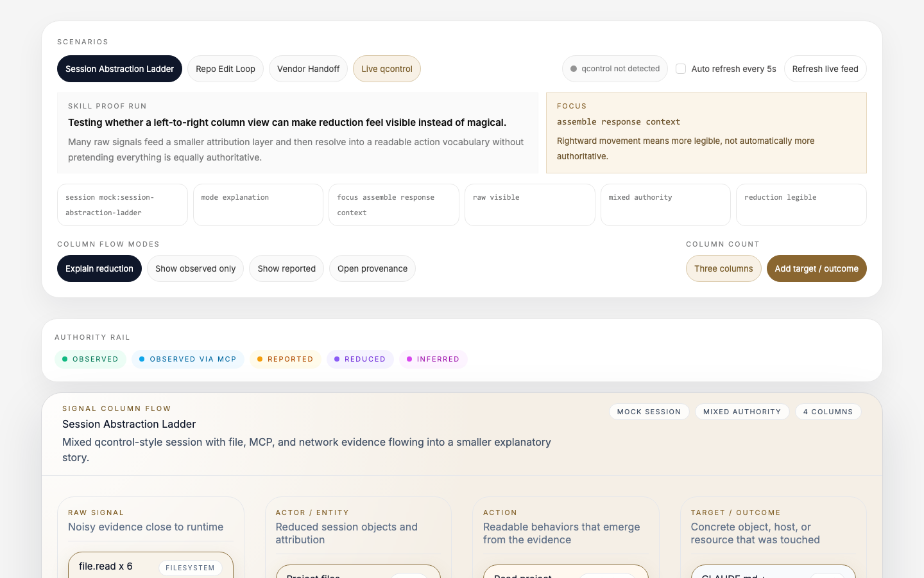The width and height of the screenshot is (924, 578).
Task: Click the Refresh live feed button
Action: point(825,69)
